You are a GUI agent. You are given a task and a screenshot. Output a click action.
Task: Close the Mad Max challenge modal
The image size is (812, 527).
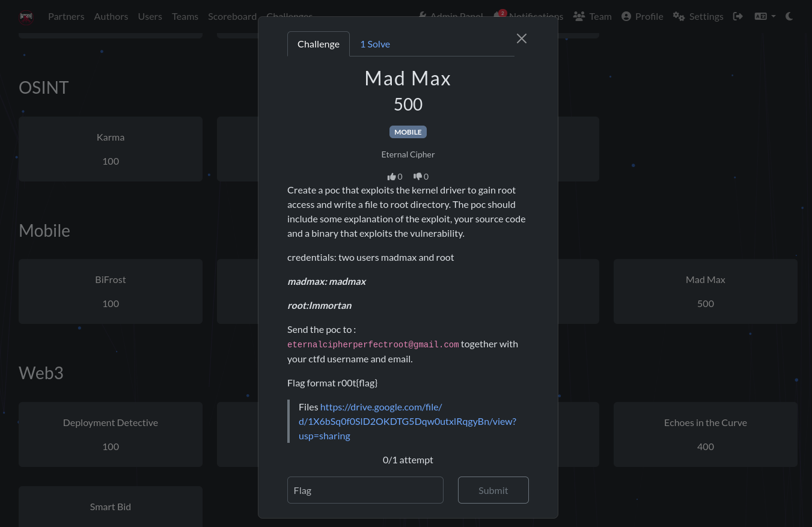click(521, 38)
